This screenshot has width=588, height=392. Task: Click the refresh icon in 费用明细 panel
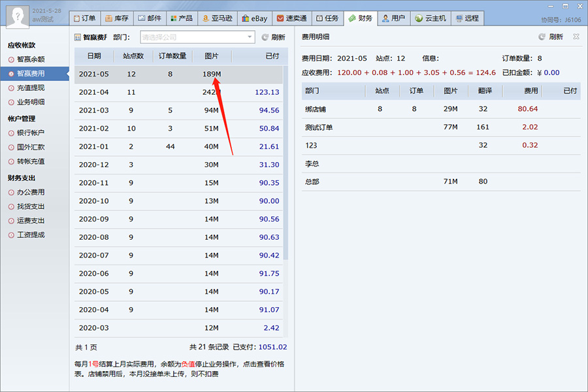tap(542, 37)
